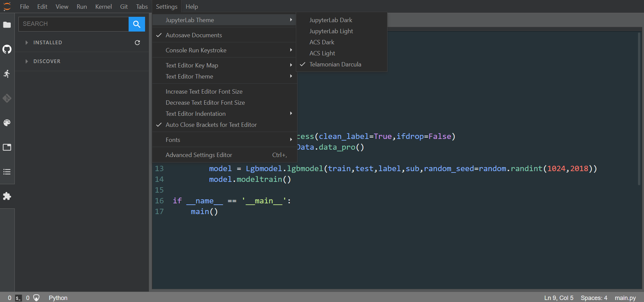Image resolution: width=644 pixels, height=302 pixels.
Task: Toggle Auto Close Brackets for Text Editor
Action: point(224,125)
